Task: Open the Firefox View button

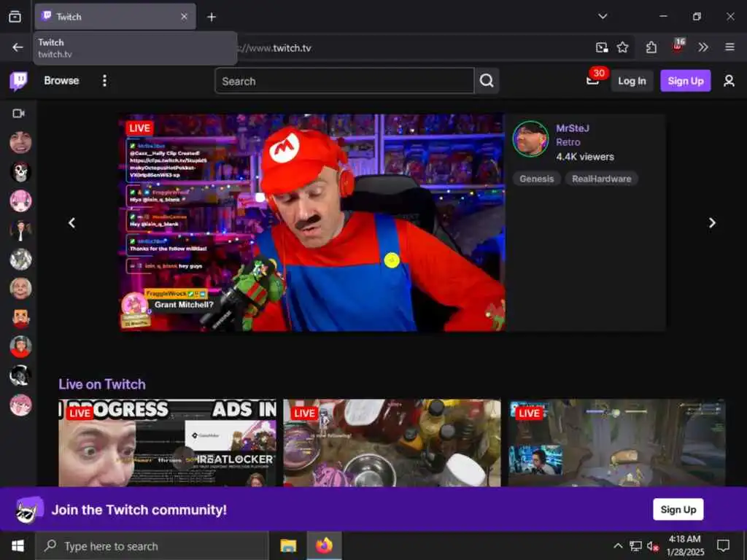Action: [15, 17]
